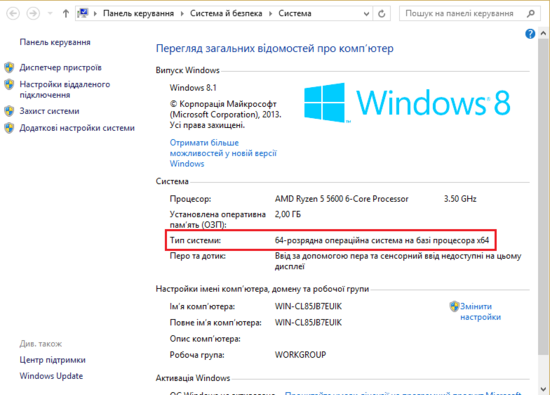Click the 'Активація Windows' section heading
The image size is (550, 395).
[x=193, y=378]
